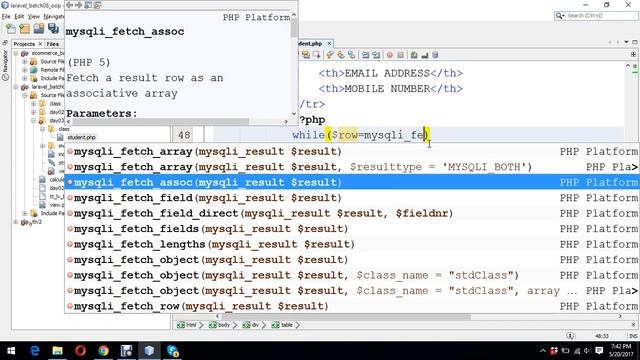
Task: Open the File menu
Action: click(x=6, y=16)
